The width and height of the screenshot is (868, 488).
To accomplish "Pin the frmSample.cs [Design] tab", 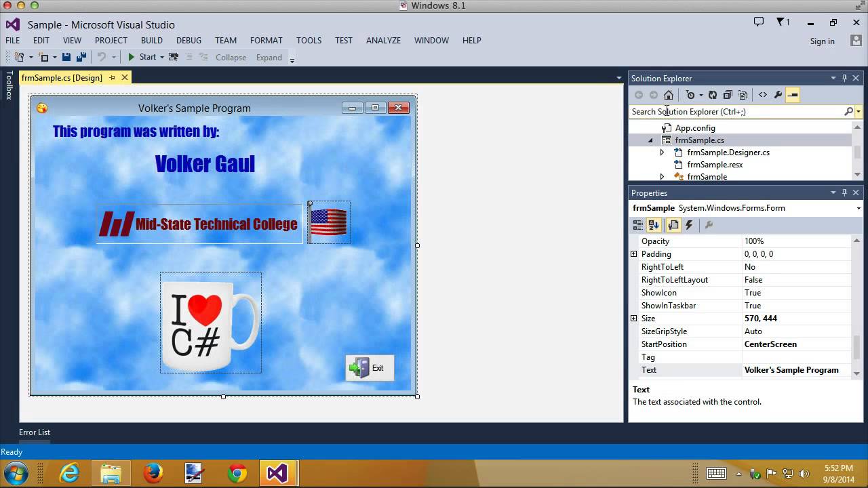I will [x=113, y=78].
